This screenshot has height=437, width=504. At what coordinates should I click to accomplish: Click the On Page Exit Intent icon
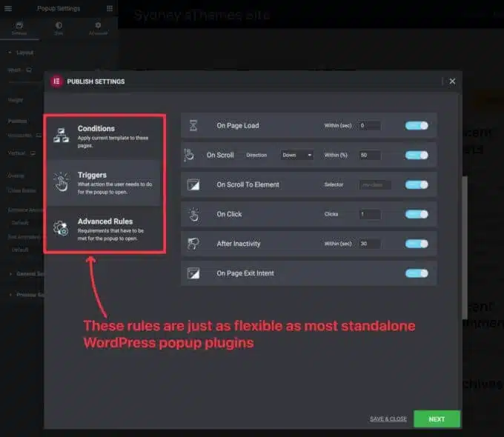click(x=193, y=273)
